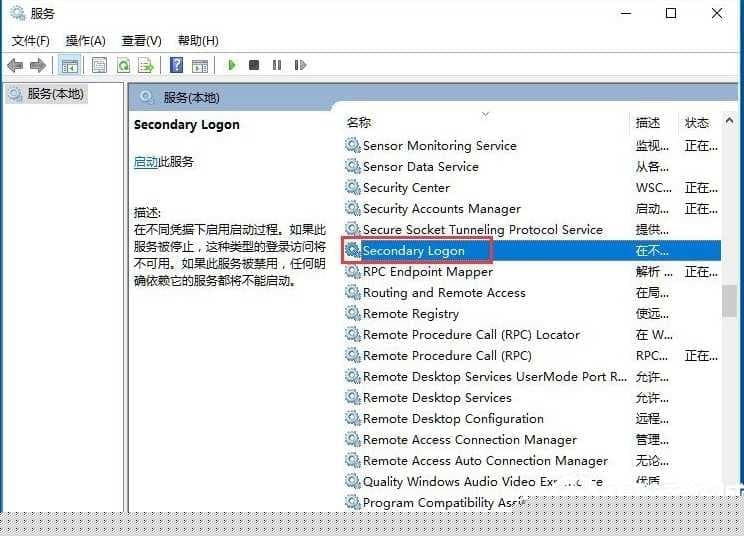Click the Forward arrow toolbar icon

(38, 65)
